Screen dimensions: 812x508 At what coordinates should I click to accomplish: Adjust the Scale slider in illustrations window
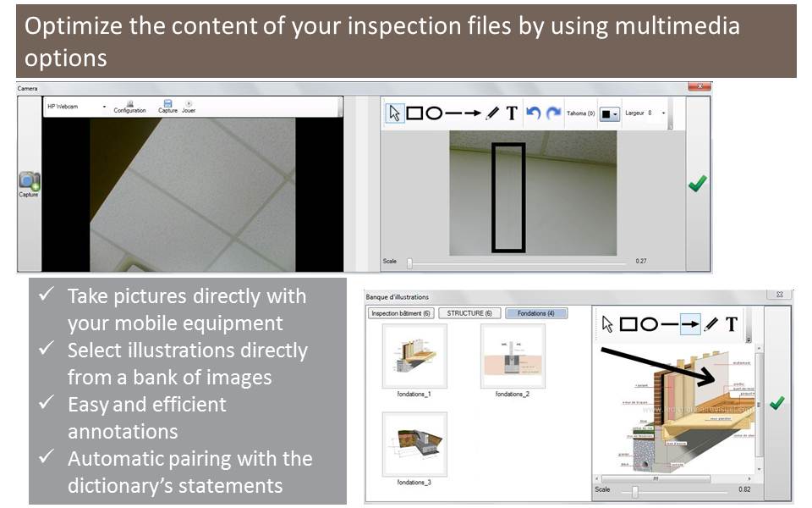(634, 490)
